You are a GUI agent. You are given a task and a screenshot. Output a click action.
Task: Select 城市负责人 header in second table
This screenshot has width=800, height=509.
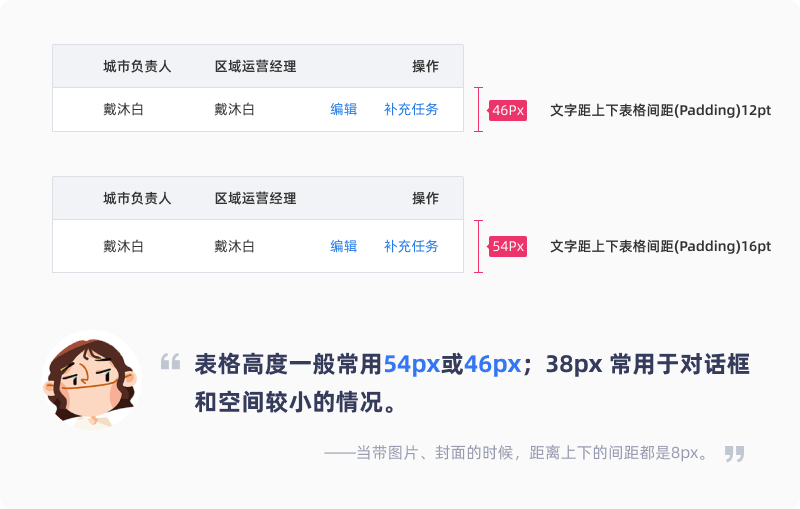[x=137, y=198]
